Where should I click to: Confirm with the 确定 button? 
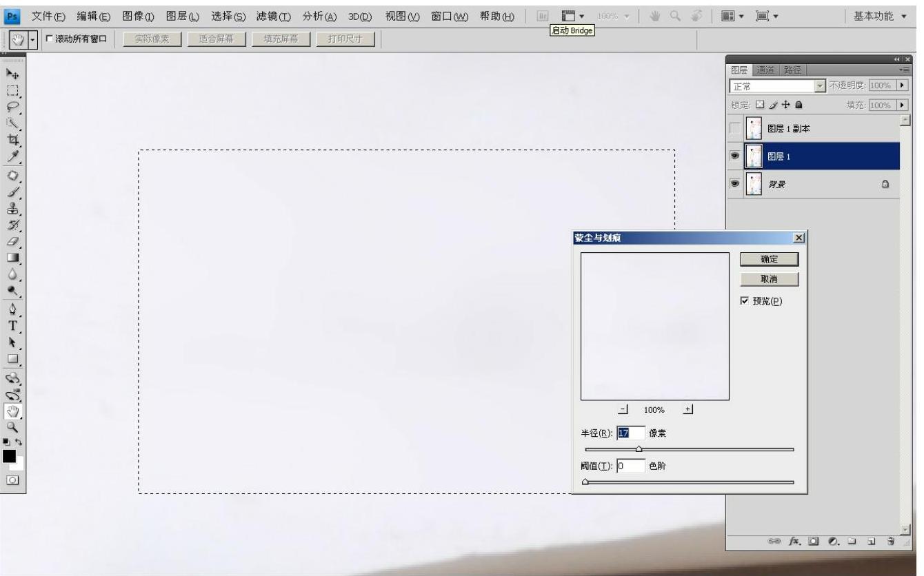(x=769, y=259)
